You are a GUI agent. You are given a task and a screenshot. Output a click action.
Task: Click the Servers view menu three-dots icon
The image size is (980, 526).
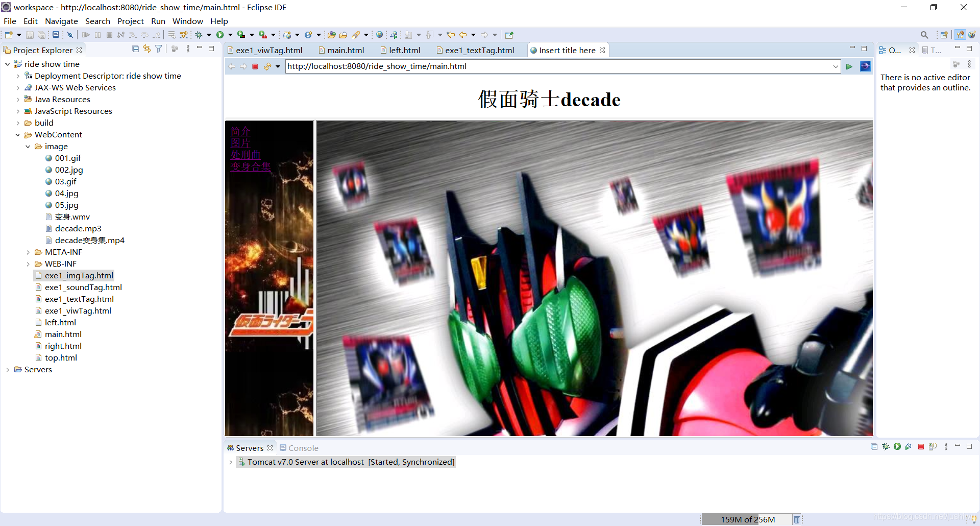(946, 447)
